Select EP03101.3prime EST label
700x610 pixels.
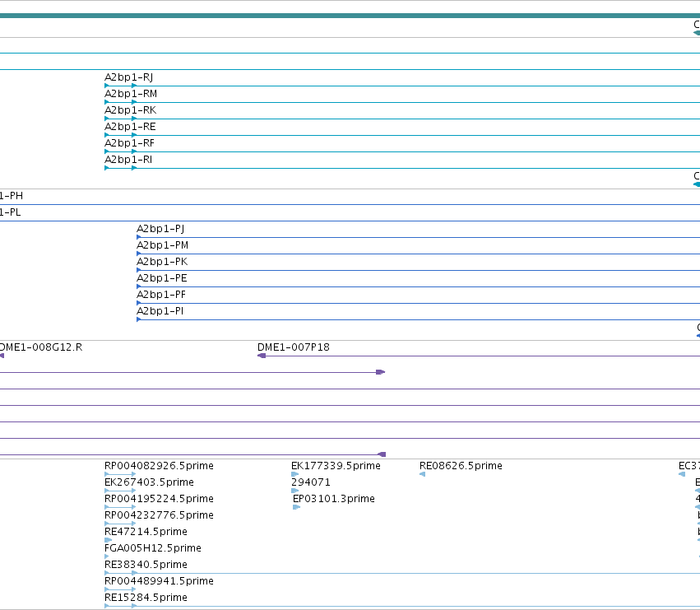(x=334, y=499)
